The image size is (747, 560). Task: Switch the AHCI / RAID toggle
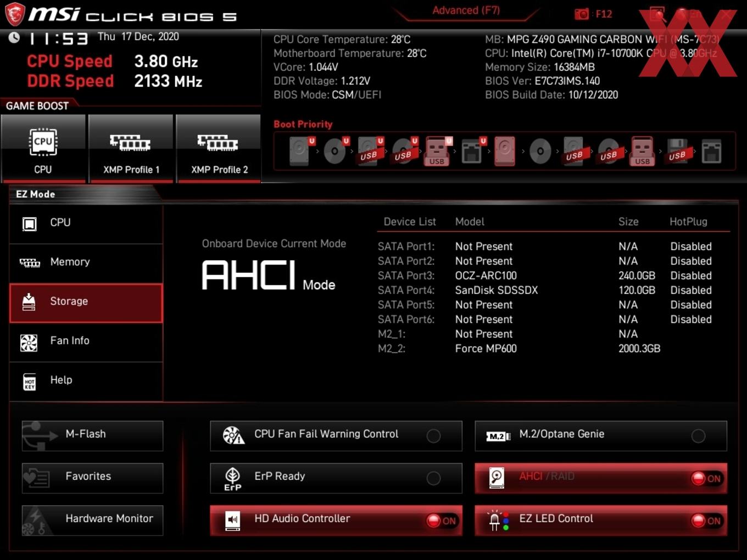coord(601,478)
